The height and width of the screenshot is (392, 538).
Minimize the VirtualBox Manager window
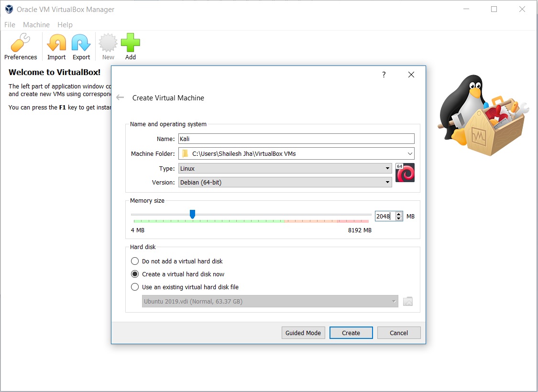(x=466, y=9)
